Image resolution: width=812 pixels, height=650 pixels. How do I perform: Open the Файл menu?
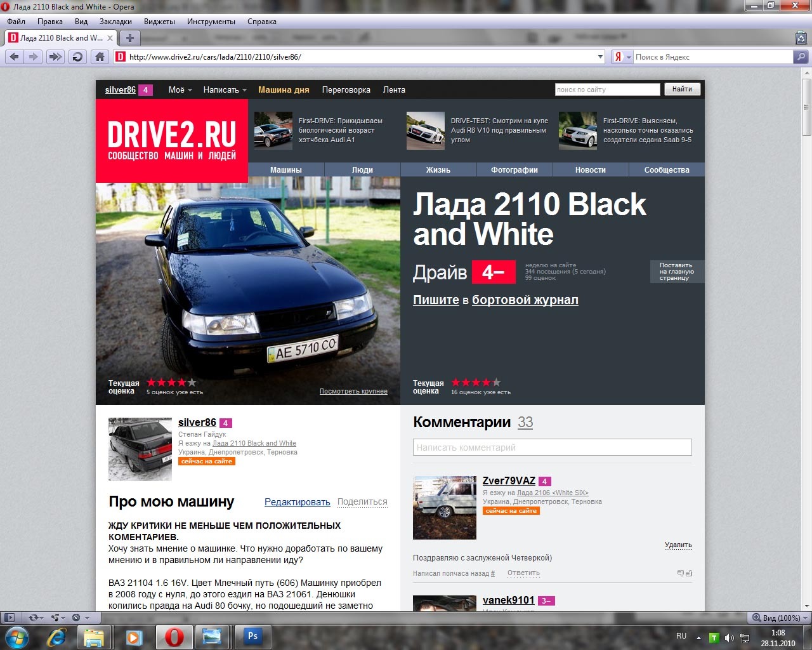click(x=16, y=22)
